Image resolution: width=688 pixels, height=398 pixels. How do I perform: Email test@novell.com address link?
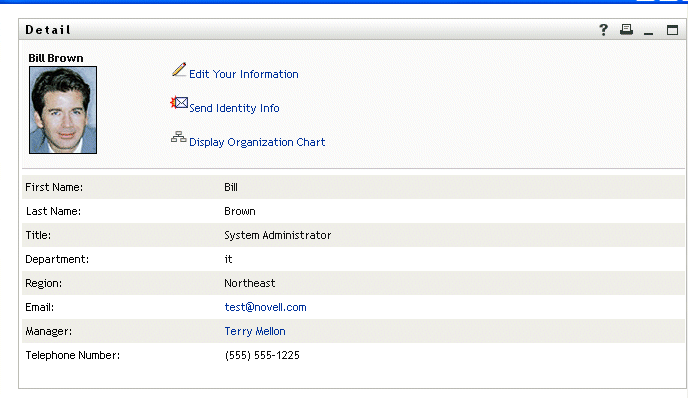pyautogui.click(x=265, y=307)
